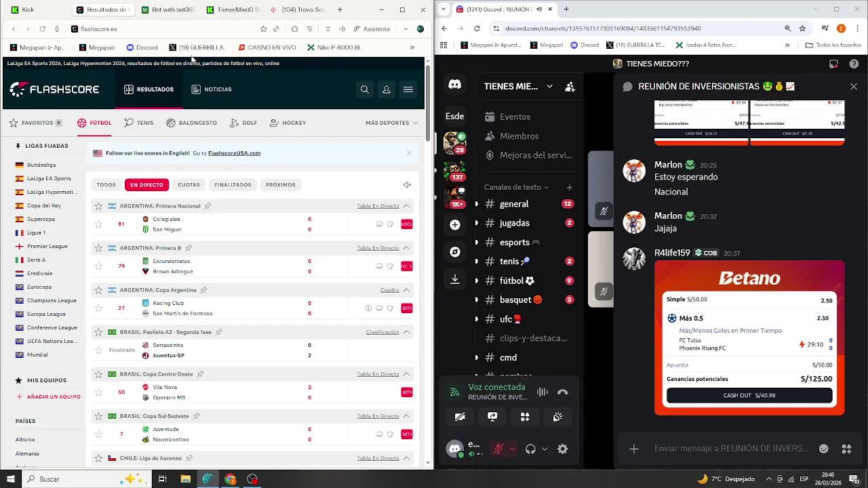Open Bundesliga in pinned leagues
Viewport: 868px width, 488px height.
click(41, 165)
